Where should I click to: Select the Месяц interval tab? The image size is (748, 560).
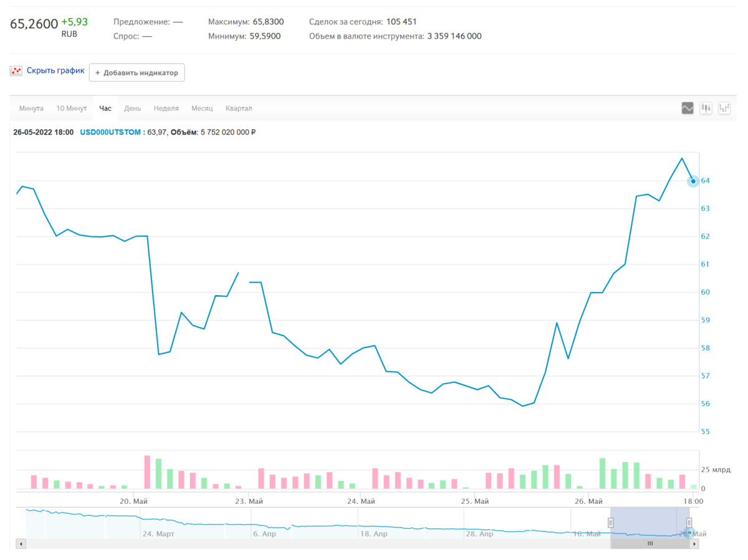pos(202,109)
